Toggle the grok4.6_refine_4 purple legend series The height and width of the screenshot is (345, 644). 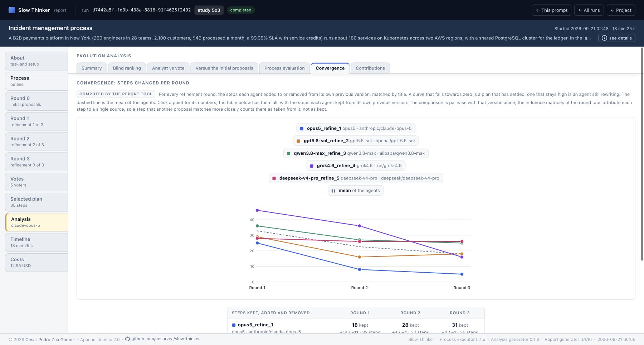click(356, 166)
